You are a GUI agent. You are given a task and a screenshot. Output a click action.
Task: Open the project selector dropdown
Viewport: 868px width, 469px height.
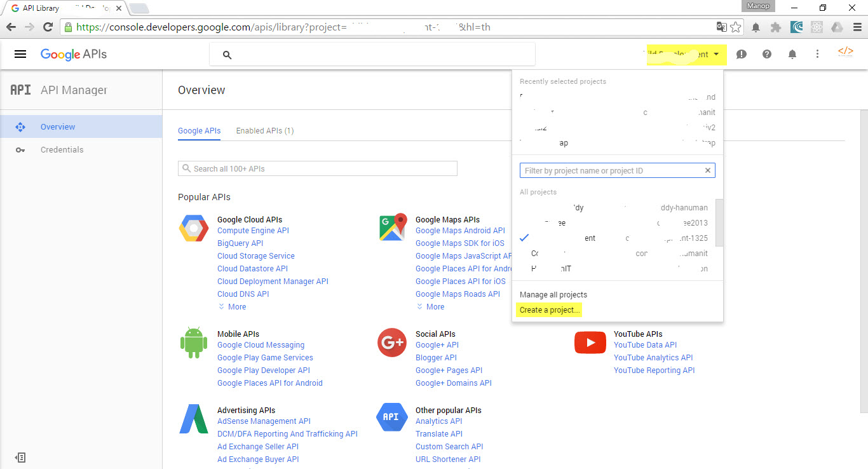click(x=686, y=55)
